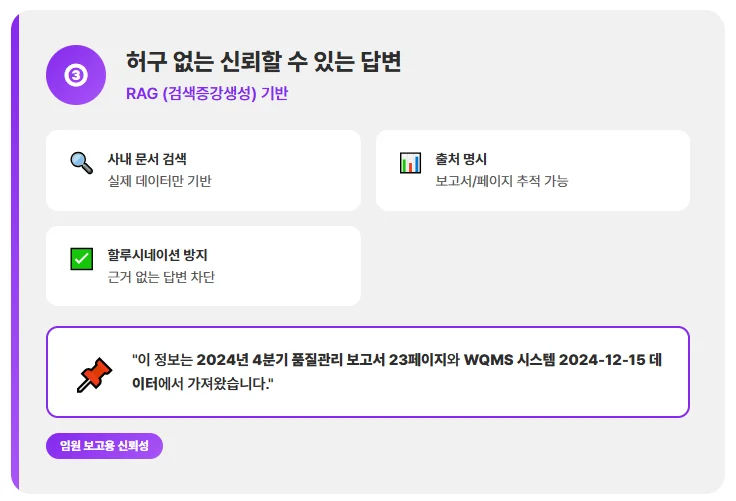Image resolution: width=736 pixels, height=501 pixels.
Task: Click the RAG (검색증강생성) 기반 subtitle
Action: coord(207,94)
